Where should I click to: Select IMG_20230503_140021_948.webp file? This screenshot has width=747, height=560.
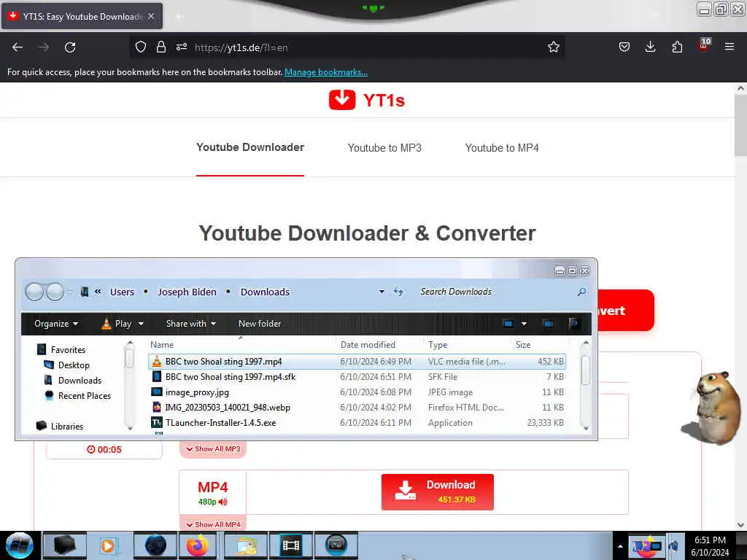[357, 407]
